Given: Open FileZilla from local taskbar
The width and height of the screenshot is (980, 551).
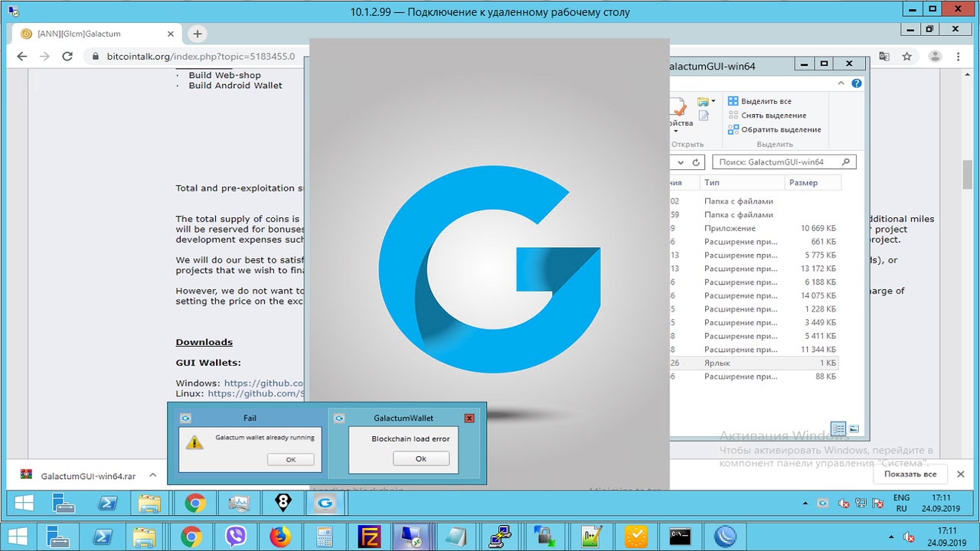Looking at the screenshot, I should point(369,536).
